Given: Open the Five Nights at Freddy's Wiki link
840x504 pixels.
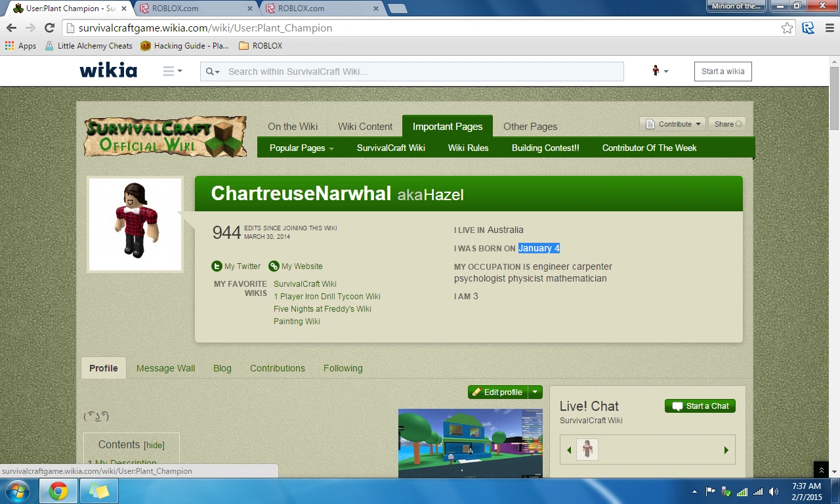Looking at the screenshot, I should [x=322, y=309].
